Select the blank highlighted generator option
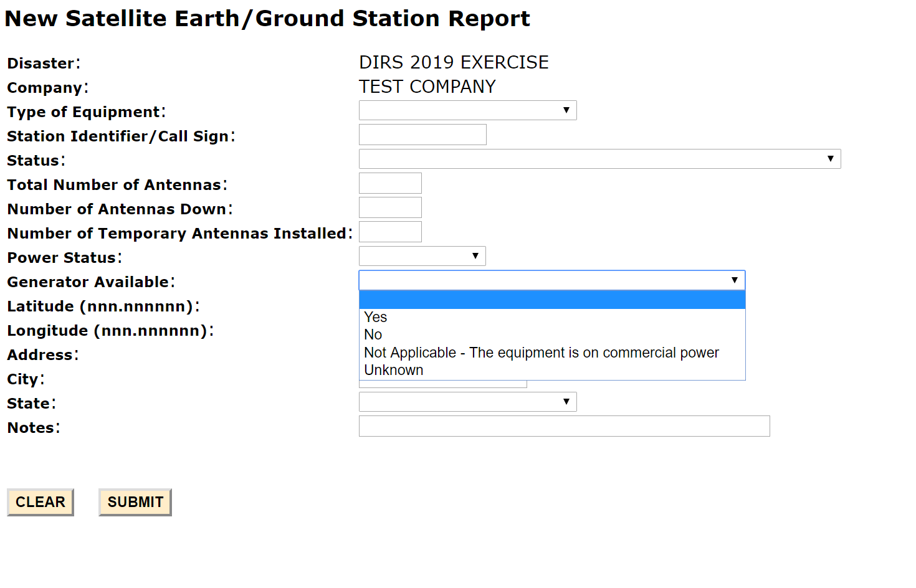The height and width of the screenshot is (588, 916). (x=551, y=300)
